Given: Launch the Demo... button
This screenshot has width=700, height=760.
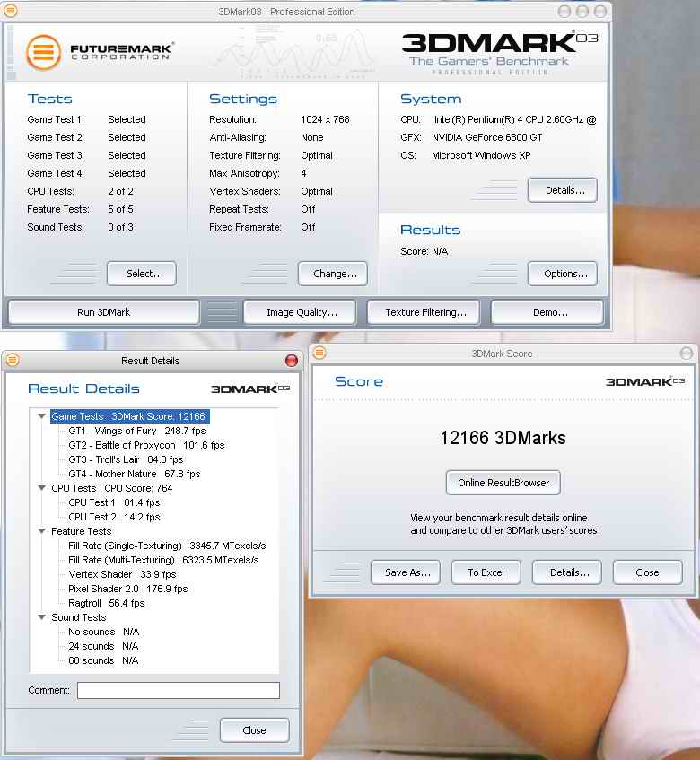Looking at the screenshot, I should pyautogui.click(x=547, y=312).
